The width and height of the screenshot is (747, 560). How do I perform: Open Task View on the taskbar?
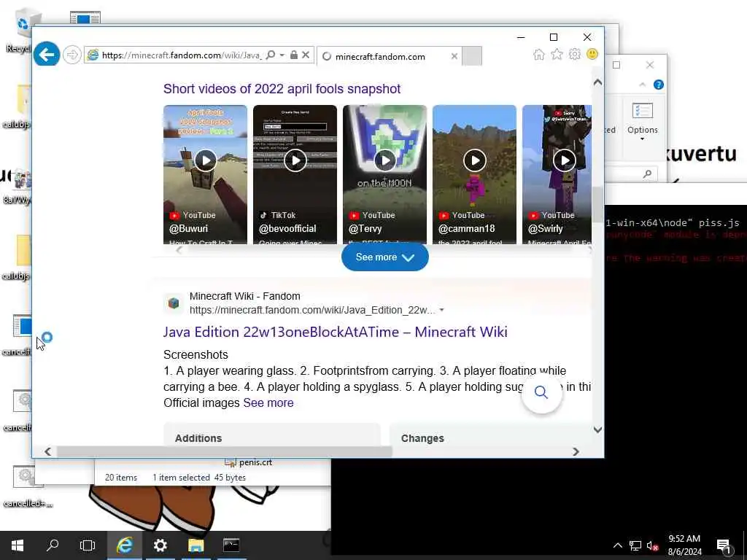[x=88, y=545]
